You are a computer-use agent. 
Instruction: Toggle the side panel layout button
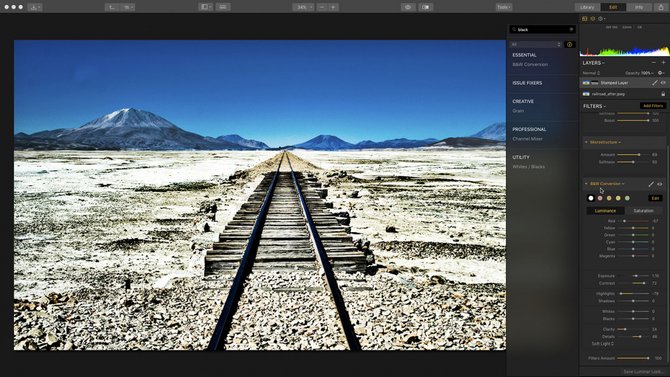(x=206, y=7)
